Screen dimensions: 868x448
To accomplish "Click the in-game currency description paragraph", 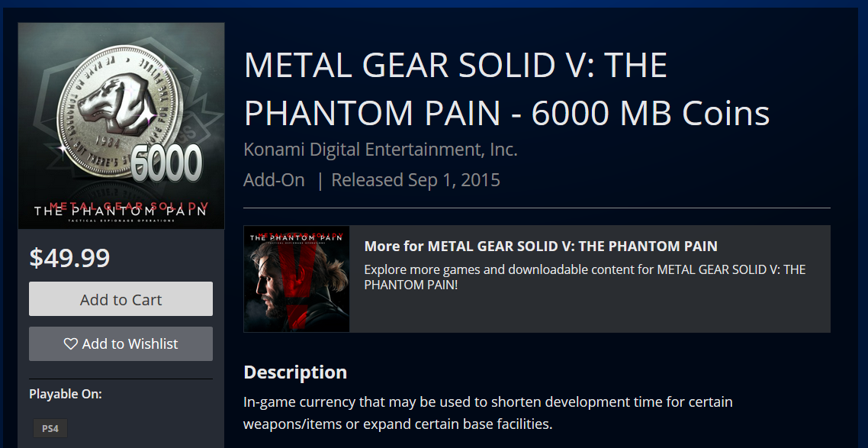I will point(487,412).
